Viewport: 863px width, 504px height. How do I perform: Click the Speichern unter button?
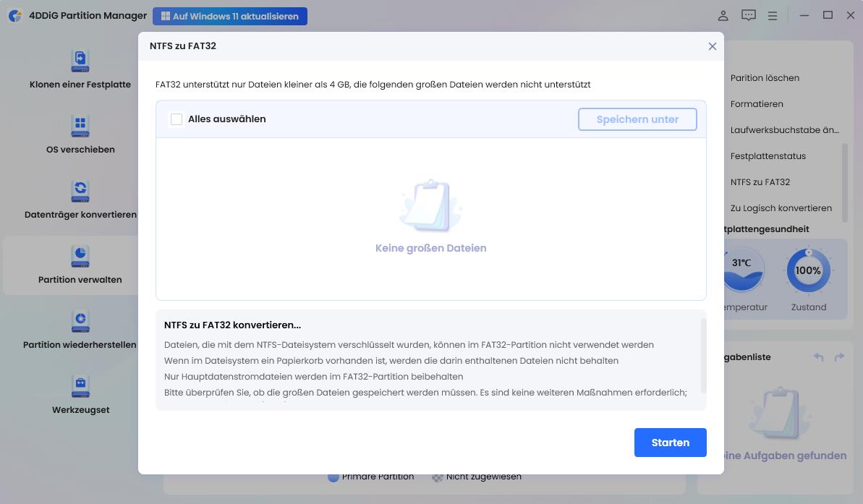tap(637, 119)
